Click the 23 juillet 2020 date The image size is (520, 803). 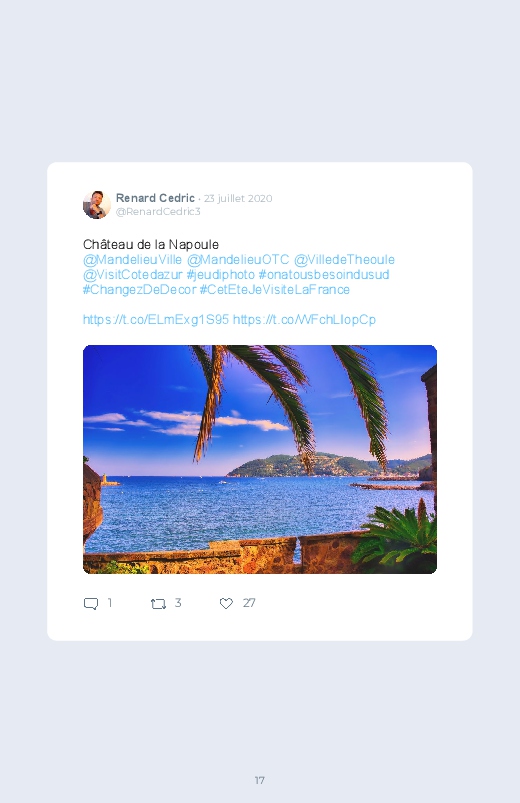pos(238,199)
